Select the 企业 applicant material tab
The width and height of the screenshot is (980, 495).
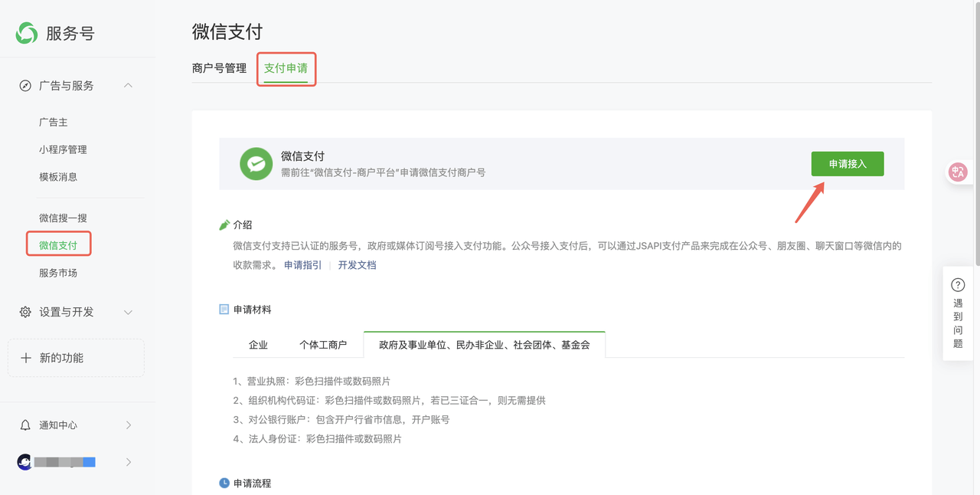coord(258,344)
